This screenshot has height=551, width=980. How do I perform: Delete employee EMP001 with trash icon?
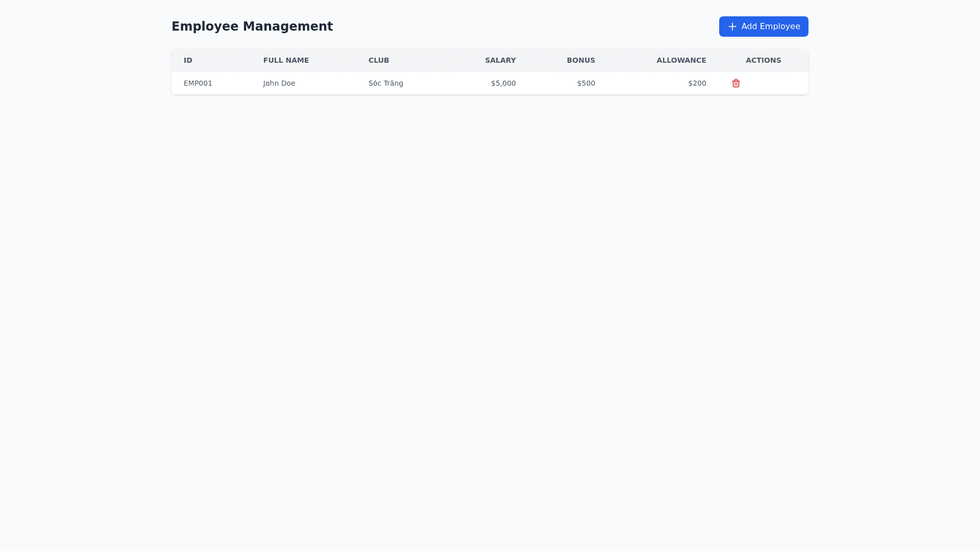[x=736, y=83]
